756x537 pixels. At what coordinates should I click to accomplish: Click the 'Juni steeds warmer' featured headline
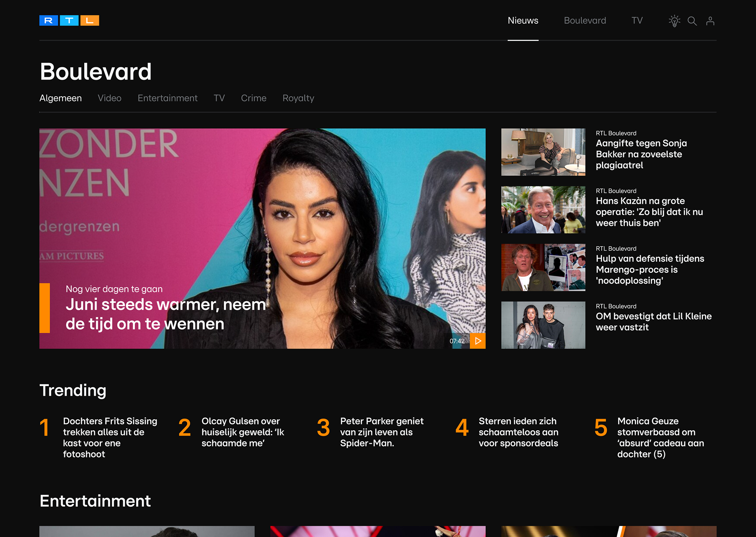click(x=165, y=314)
